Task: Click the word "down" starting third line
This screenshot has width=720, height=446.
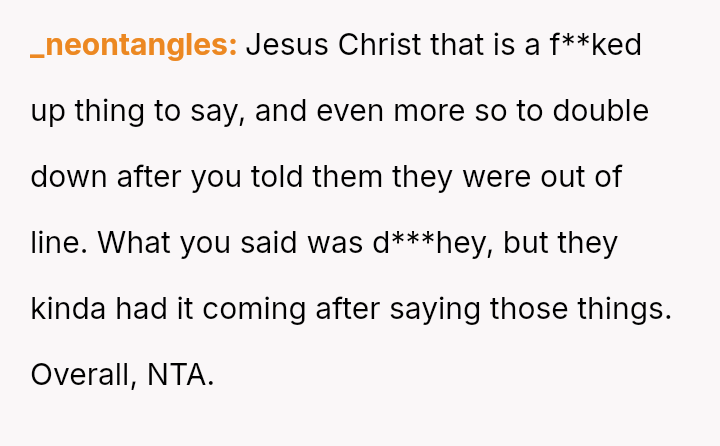Action: 68,177
